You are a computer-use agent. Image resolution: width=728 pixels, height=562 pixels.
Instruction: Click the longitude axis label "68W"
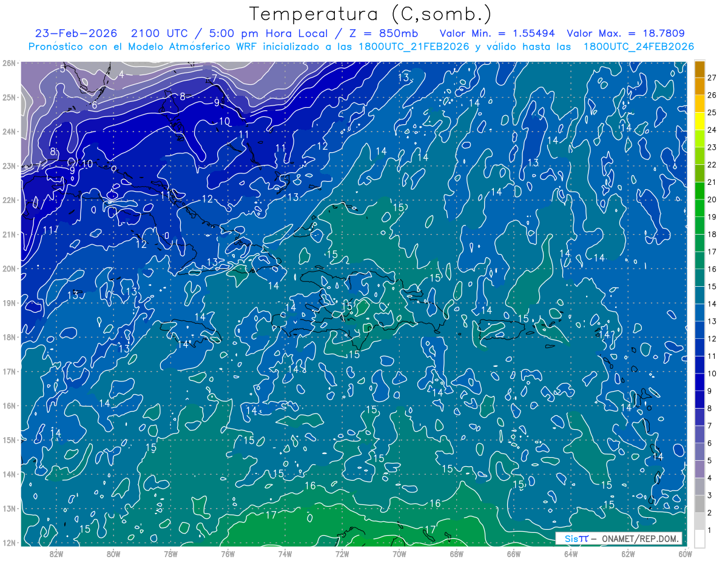pos(456,554)
